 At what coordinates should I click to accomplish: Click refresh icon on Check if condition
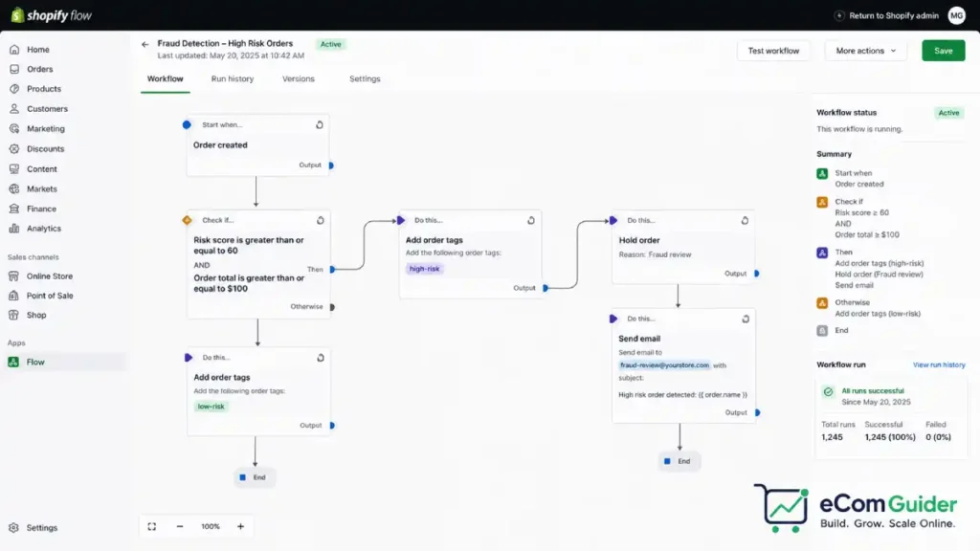click(320, 221)
